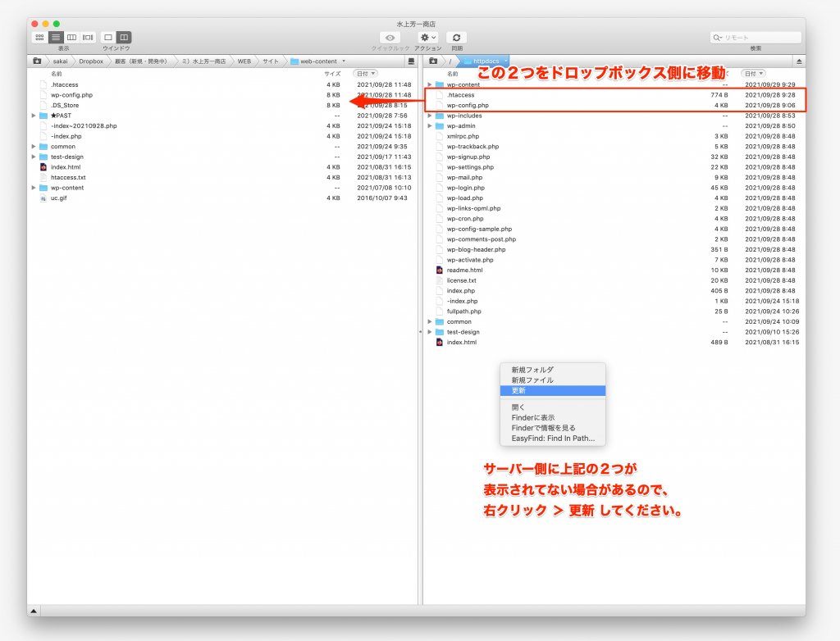Expand the ★PAST folder in left pane
This screenshot has height=641, width=840.
click(x=34, y=116)
